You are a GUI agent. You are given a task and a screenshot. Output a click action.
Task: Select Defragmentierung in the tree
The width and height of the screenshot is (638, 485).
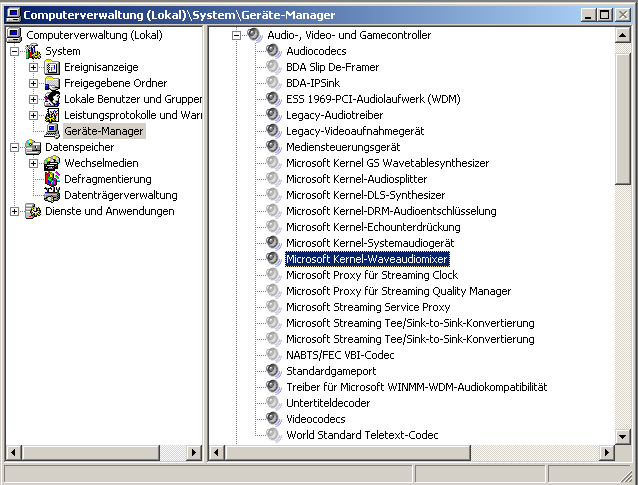[108, 179]
